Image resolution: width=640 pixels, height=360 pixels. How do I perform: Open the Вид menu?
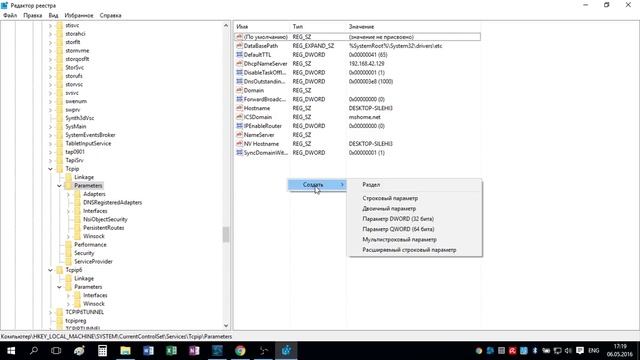(x=53, y=15)
